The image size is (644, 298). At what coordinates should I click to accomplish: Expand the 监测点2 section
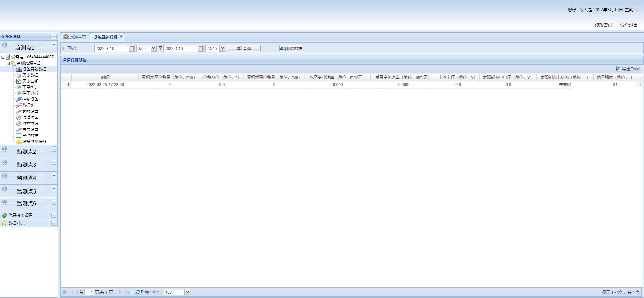click(x=54, y=149)
